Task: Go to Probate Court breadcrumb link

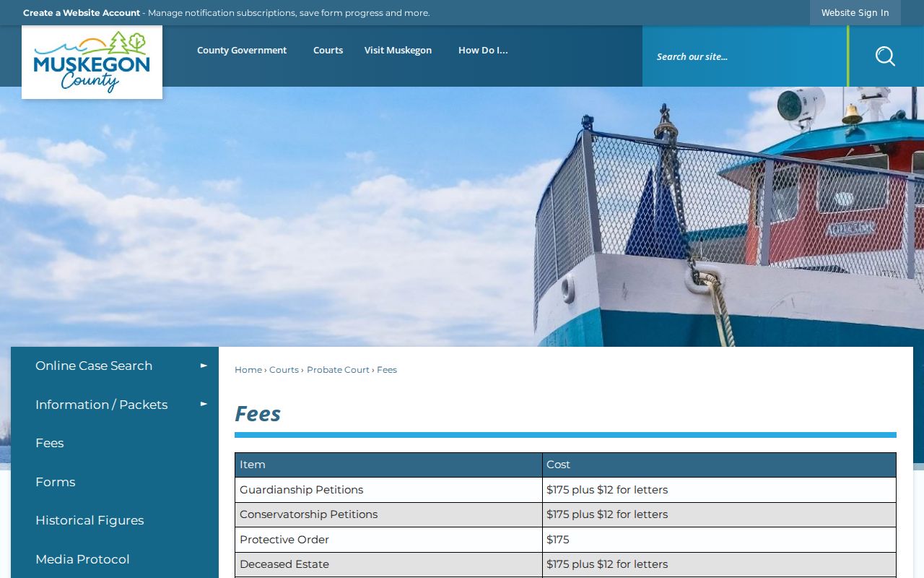Action: 338,370
